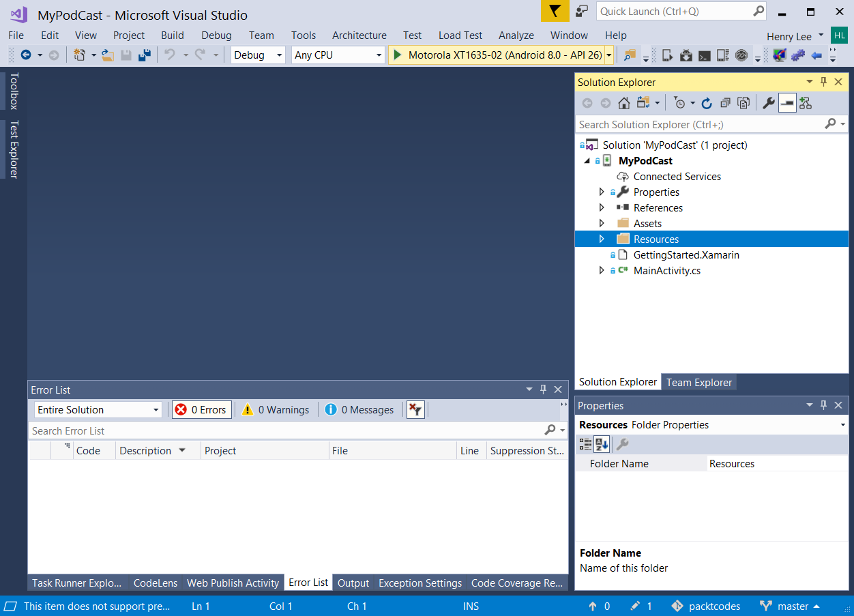
Task: Click the View Class Diagram icon
Action: 806,103
